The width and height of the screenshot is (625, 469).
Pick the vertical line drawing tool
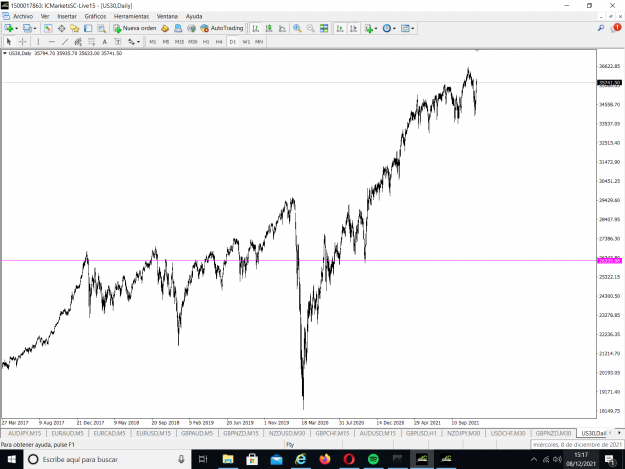[x=38, y=41]
